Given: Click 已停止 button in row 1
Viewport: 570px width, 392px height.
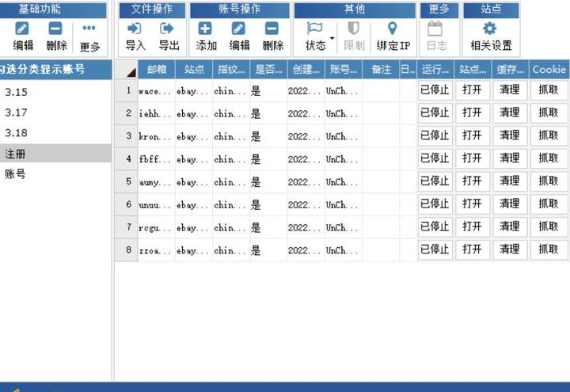Looking at the screenshot, I should (x=435, y=89).
